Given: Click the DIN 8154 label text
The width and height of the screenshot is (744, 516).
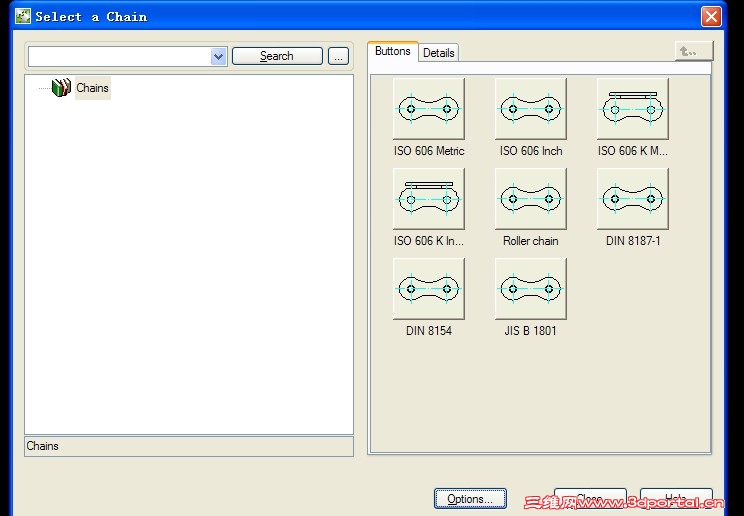Looking at the screenshot, I should 429,330.
